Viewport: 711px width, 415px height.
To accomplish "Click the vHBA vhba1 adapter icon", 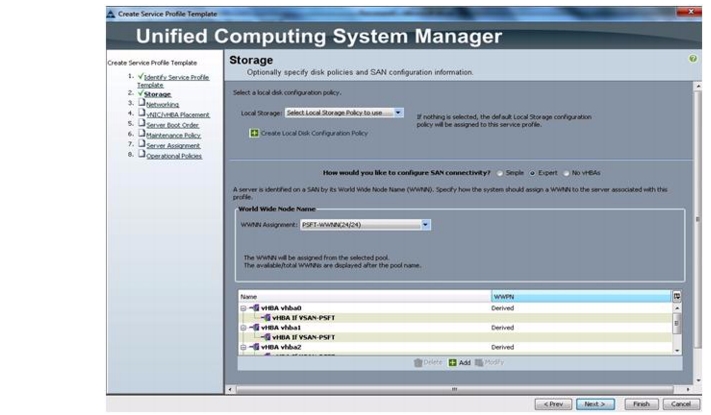I will pos(255,327).
